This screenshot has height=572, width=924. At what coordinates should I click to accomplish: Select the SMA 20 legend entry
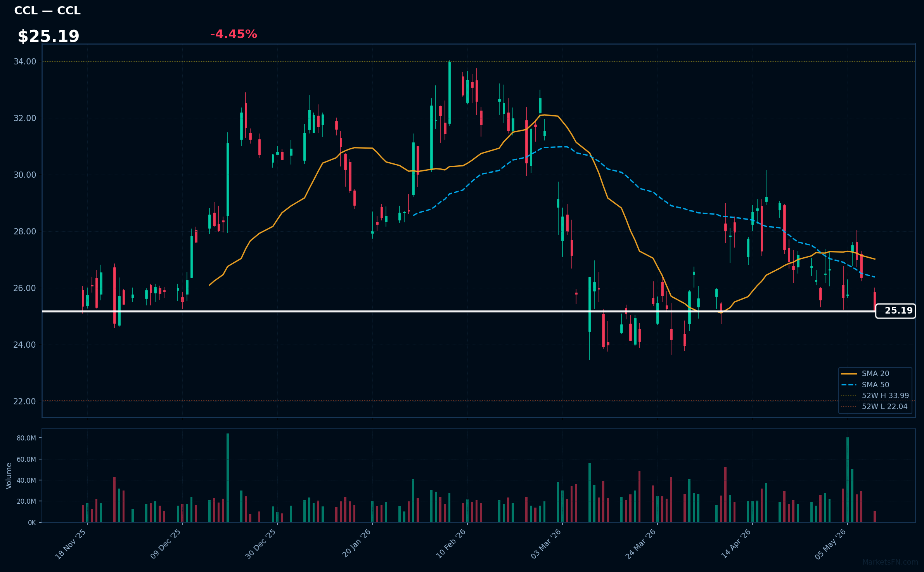click(x=876, y=374)
